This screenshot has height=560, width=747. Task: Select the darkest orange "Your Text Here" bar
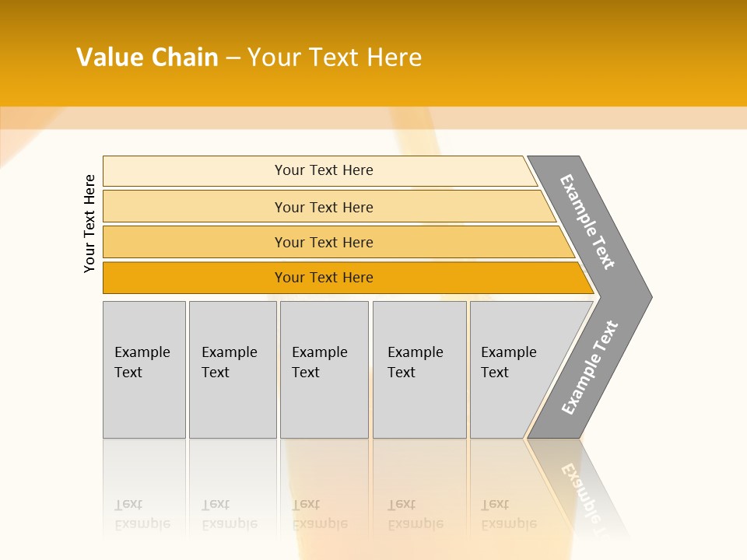[x=323, y=278]
